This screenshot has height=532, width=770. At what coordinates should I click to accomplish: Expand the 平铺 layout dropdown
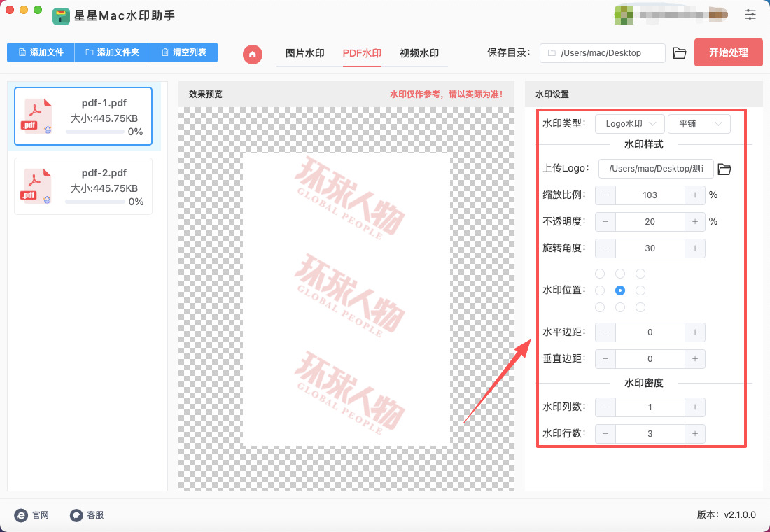pyautogui.click(x=699, y=124)
